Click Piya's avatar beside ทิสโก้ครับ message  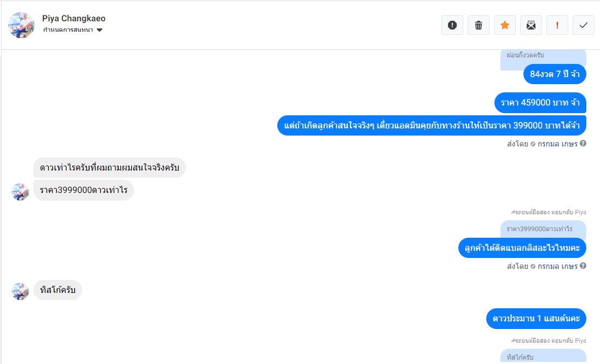click(x=20, y=291)
